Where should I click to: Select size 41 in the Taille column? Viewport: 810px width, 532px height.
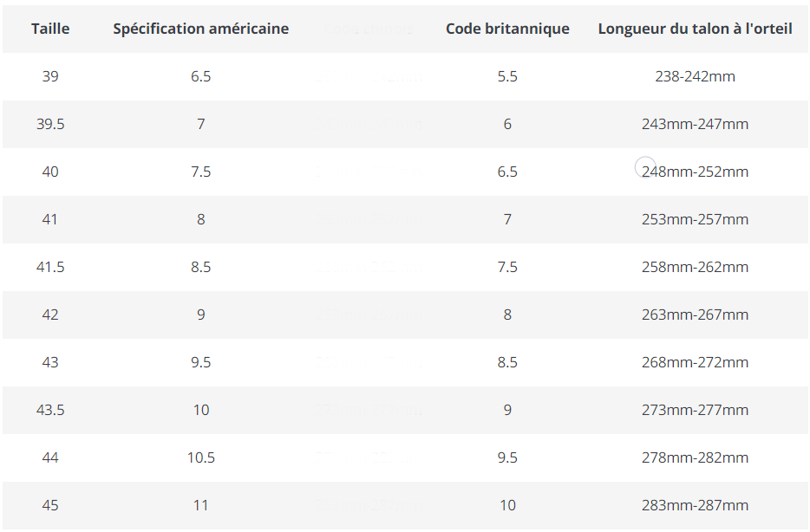50,219
